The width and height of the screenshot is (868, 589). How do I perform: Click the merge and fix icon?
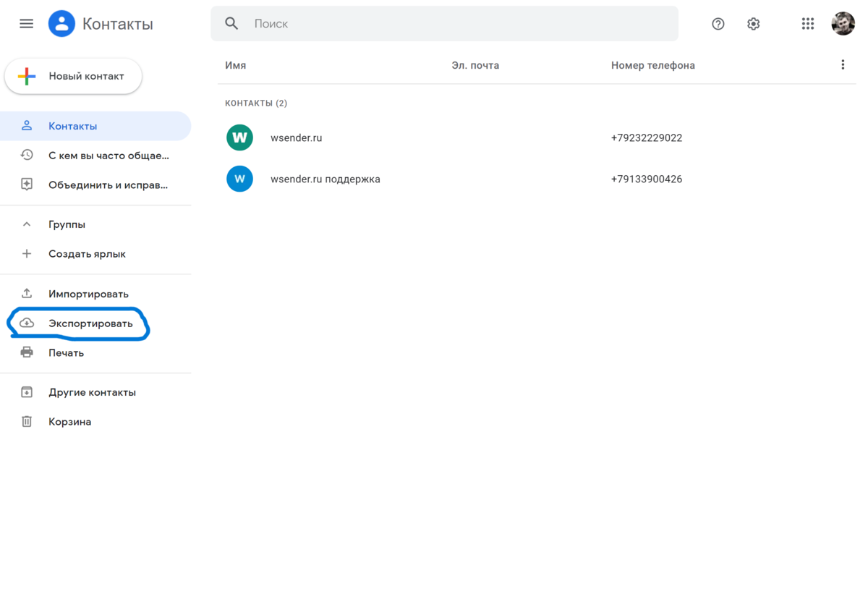click(27, 185)
